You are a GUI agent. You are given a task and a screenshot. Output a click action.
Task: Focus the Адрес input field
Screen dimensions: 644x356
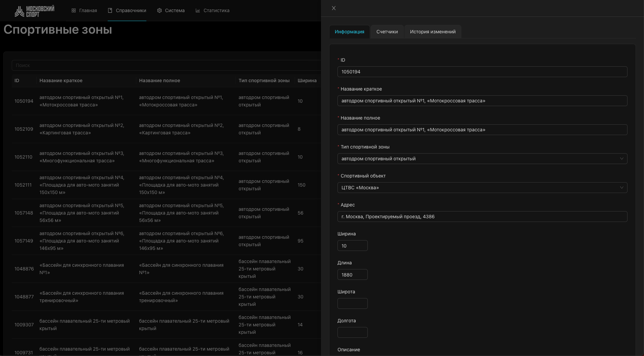[x=482, y=217]
